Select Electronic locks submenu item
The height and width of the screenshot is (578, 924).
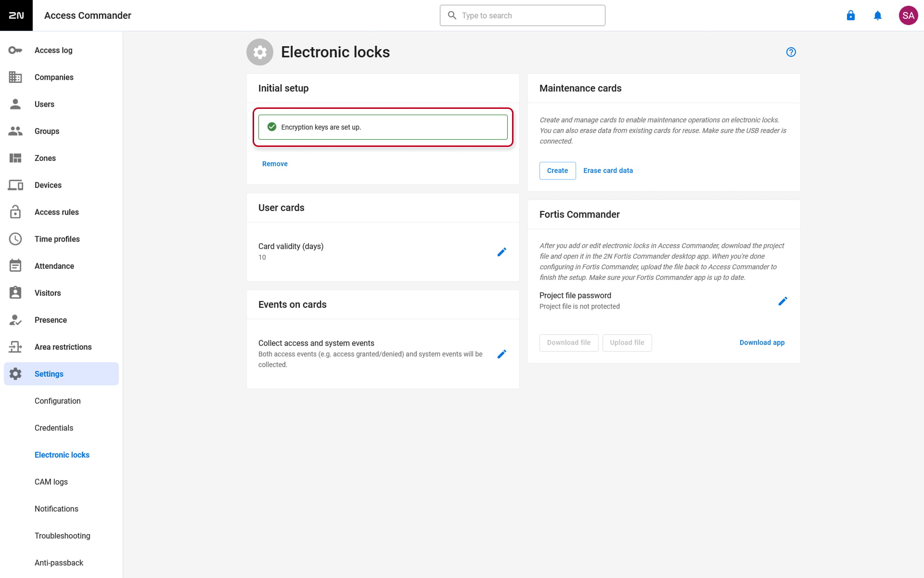(x=61, y=455)
